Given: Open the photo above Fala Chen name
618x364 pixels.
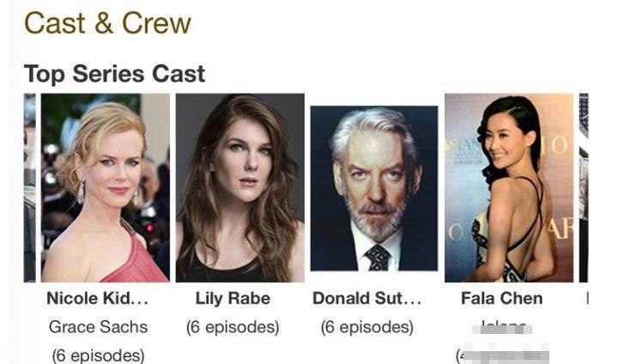Looking at the screenshot, I should (509, 188).
